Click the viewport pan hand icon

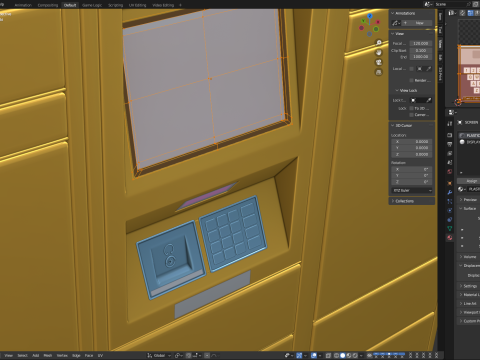point(379,52)
